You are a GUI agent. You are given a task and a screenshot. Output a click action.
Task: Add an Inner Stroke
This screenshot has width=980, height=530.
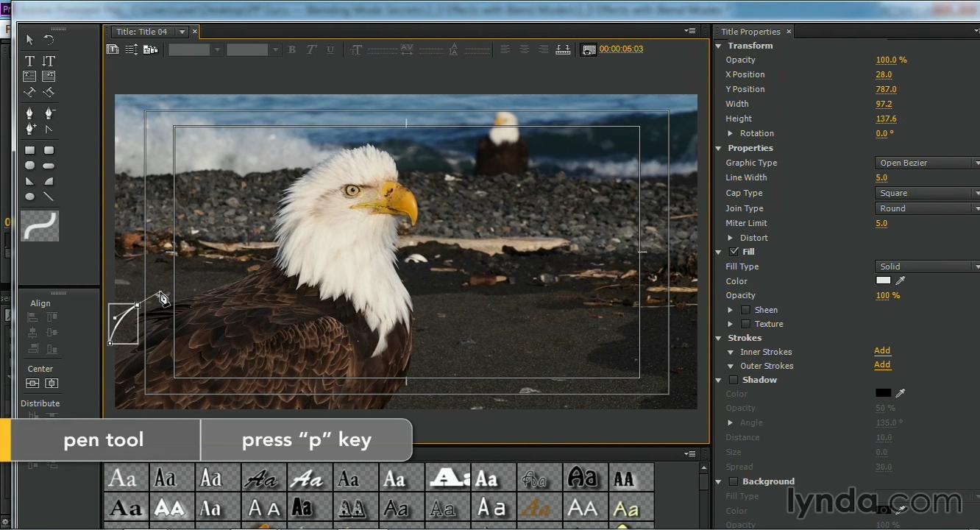(x=882, y=350)
